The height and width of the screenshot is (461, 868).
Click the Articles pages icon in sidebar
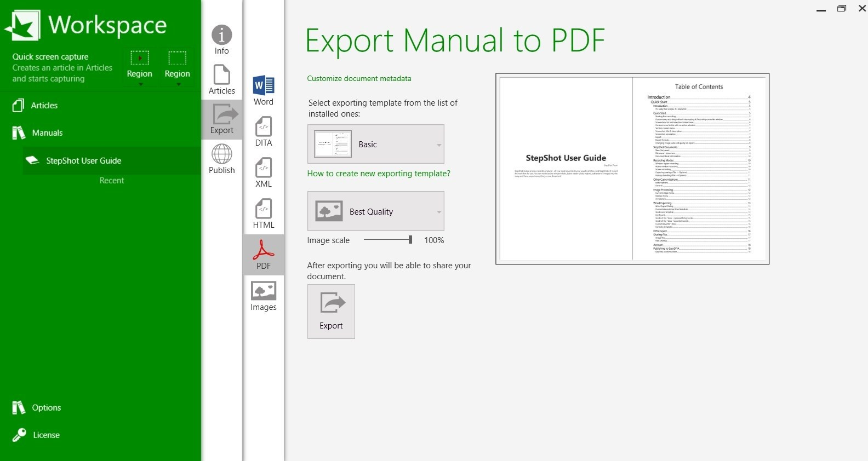[18, 105]
